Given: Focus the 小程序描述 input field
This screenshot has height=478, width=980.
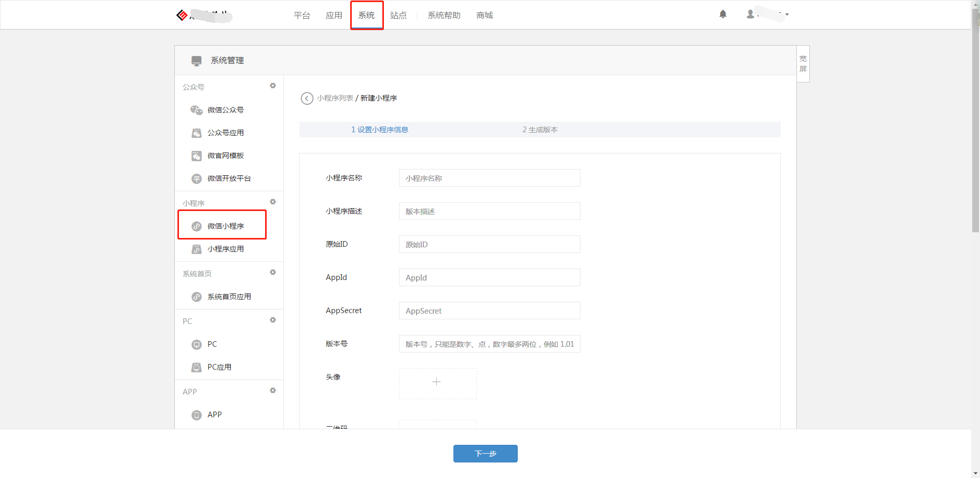Looking at the screenshot, I should (489, 211).
